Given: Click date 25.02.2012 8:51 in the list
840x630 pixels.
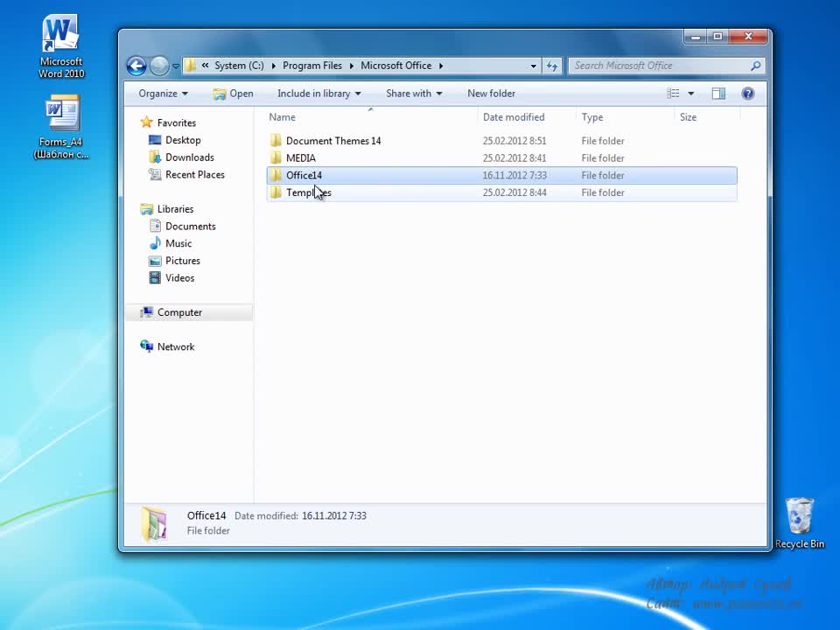Looking at the screenshot, I should click(514, 141).
